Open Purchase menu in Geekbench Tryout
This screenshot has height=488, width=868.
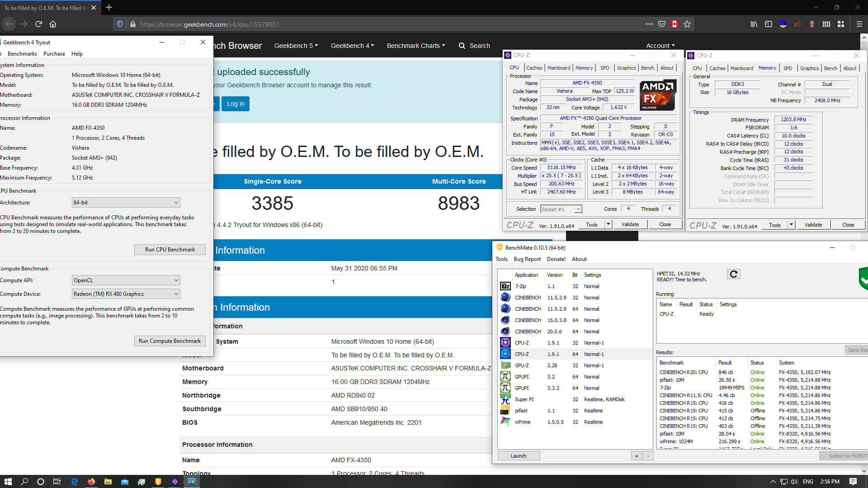(54, 54)
